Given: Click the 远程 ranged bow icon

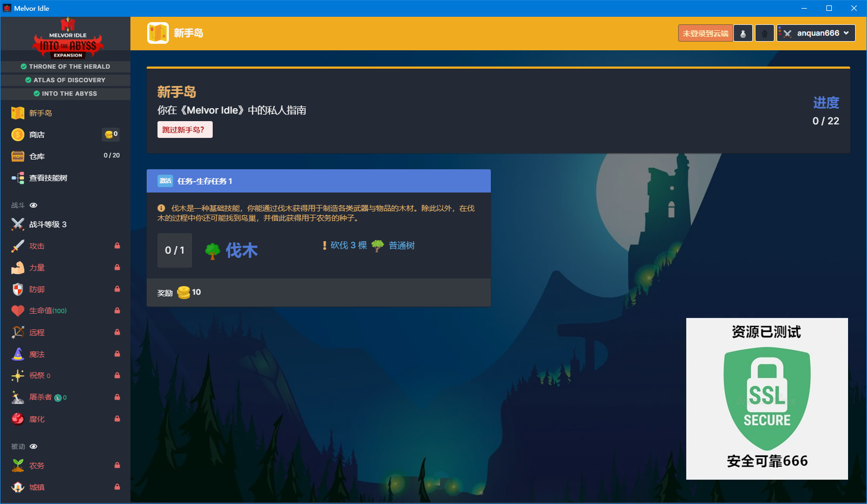Looking at the screenshot, I should pos(18,333).
